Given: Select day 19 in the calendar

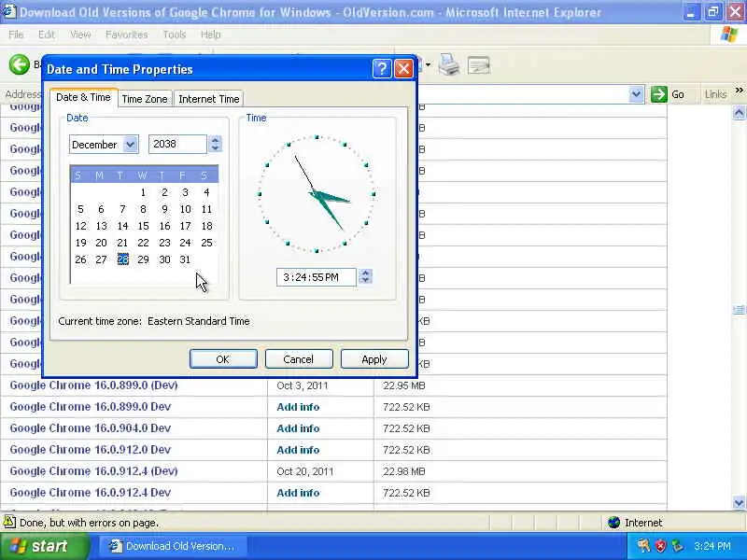Looking at the screenshot, I should click(x=80, y=243).
